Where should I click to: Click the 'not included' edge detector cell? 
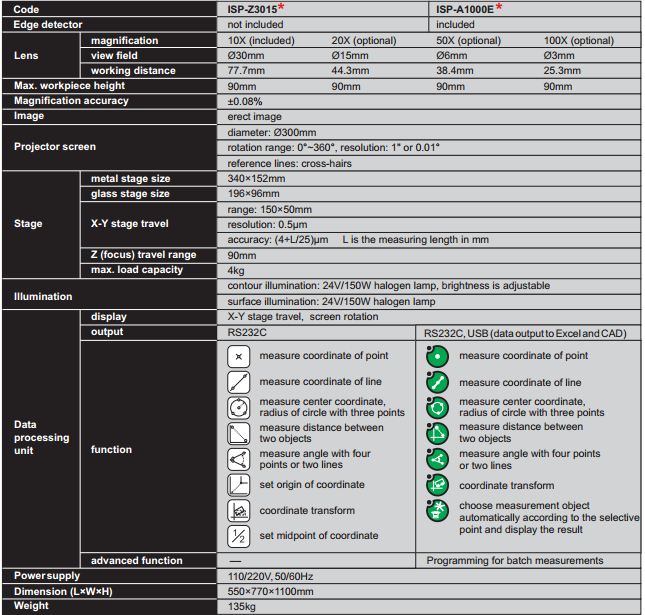click(x=322, y=25)
